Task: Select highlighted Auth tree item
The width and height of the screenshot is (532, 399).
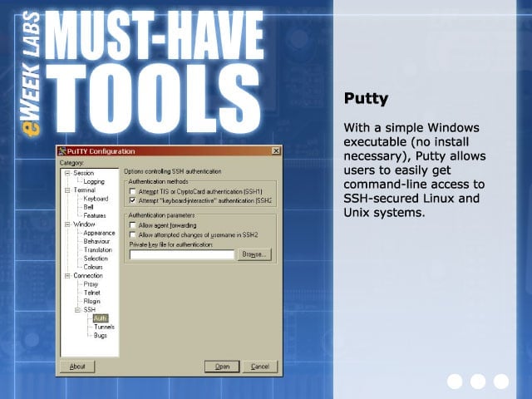Action: (x=101, y=318)
